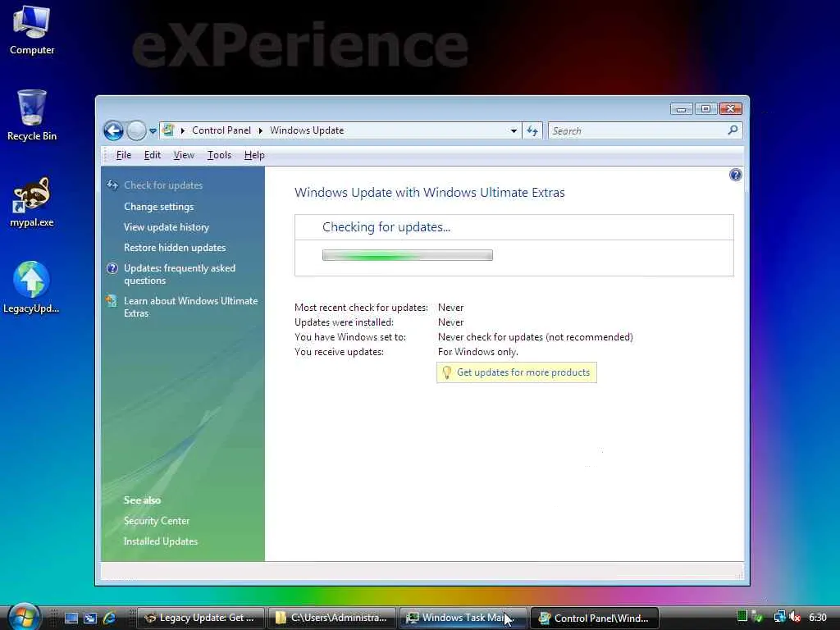The width and height of the screenshot is (840, 630).
Task: Click the Never check for updates text
Action: tap(535, 337)
